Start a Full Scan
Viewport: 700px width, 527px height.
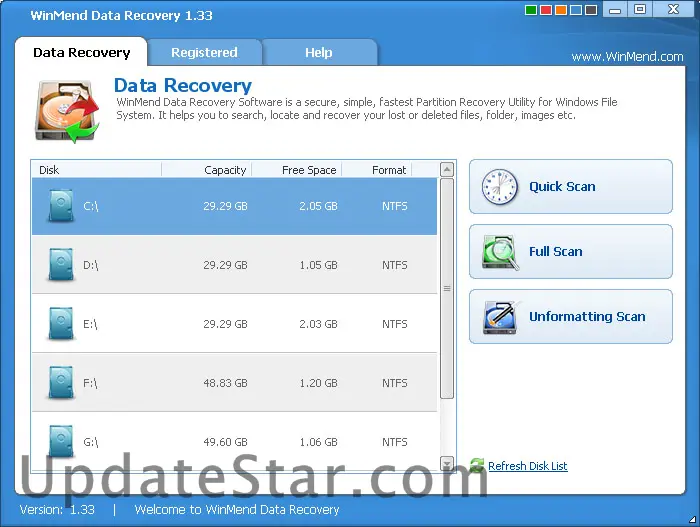click(x=571, y=252)
